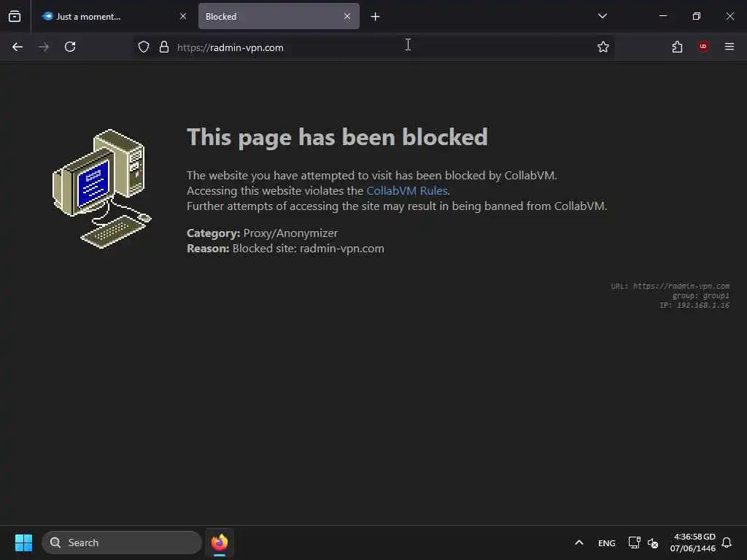Open notifications bell icon

tap(727, 542)
